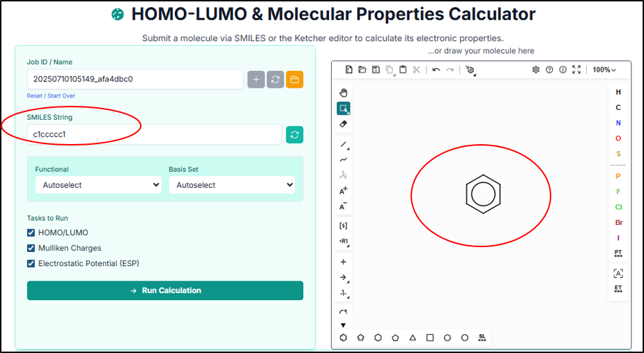The height and width of the screenshot is (353, 644).
Task: Uncheck the HOMO/LUMO task checkbox
Action: [31, 233]
